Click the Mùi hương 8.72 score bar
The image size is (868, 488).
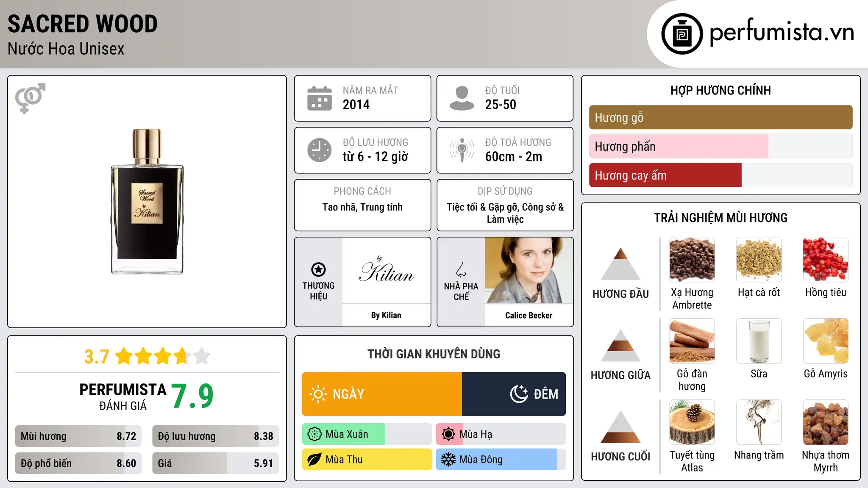tap(78, 436)
